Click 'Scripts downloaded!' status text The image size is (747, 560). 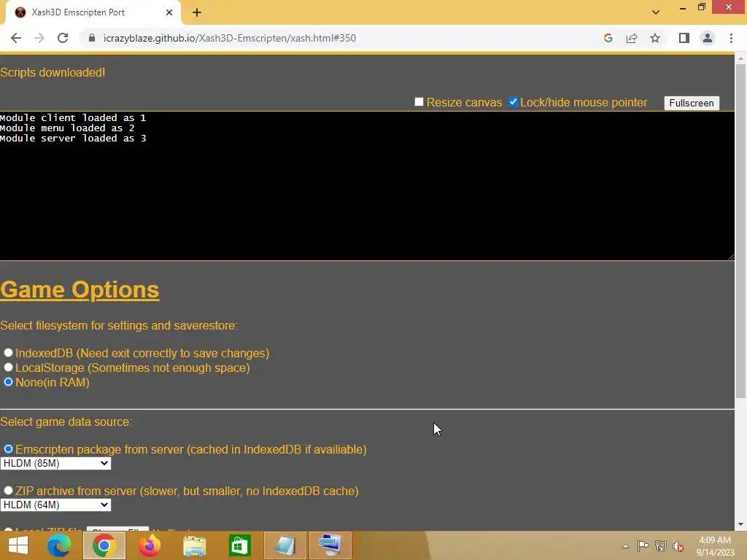point(53,72)
